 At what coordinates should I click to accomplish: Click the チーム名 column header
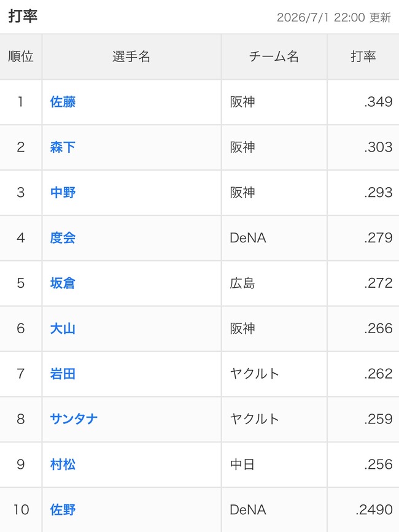(x=274, y=56)
